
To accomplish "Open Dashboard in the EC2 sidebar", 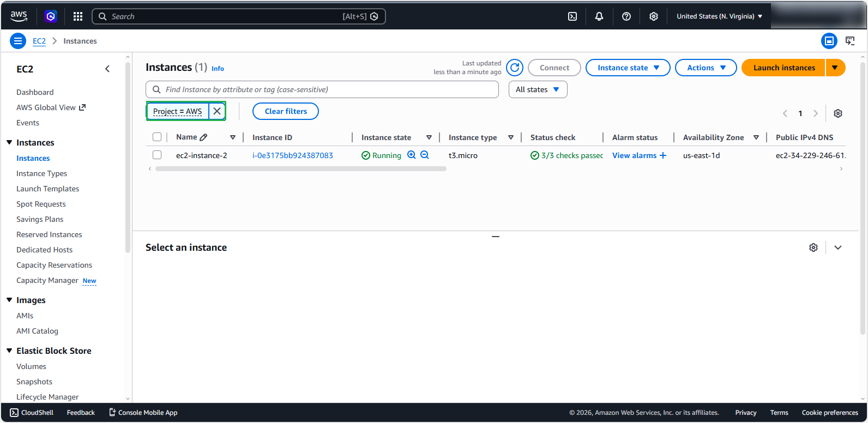I will 35,92.
